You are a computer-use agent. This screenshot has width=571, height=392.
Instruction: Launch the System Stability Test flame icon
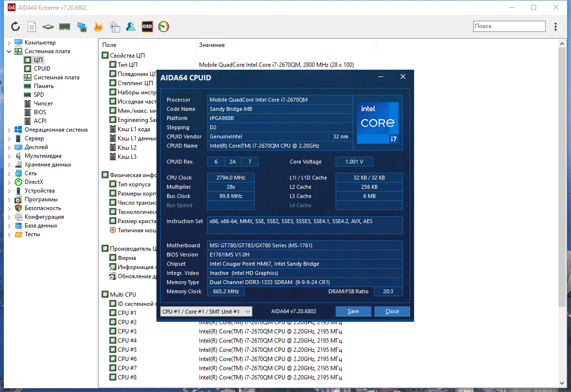click(98, 27)
